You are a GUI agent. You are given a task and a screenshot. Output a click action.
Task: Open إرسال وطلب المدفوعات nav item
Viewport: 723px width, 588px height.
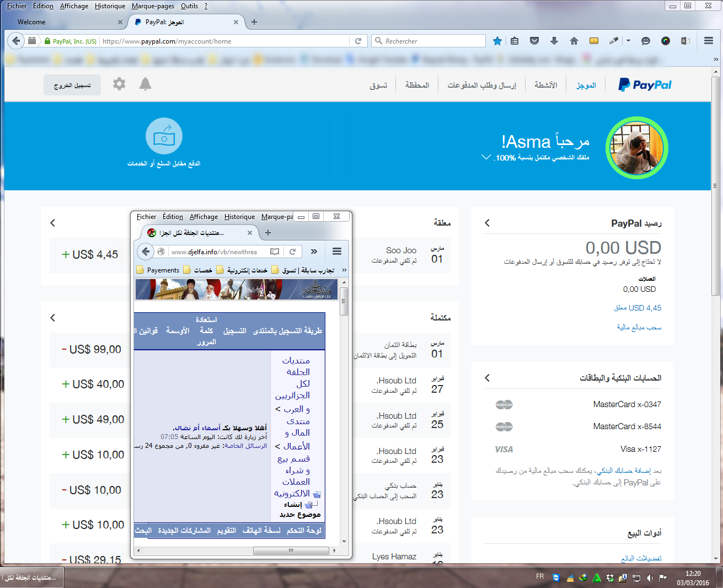point(481,85)
